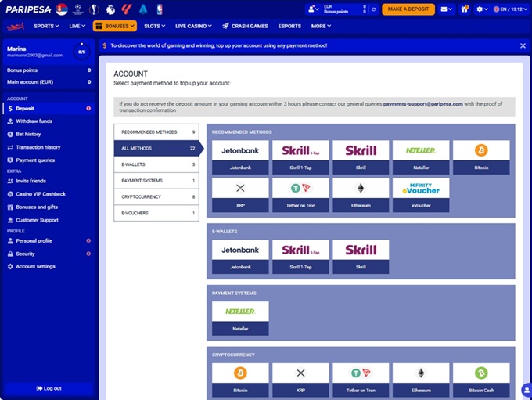
Task: Open Withdraw funds in sidebar
Action: point(34,121)
